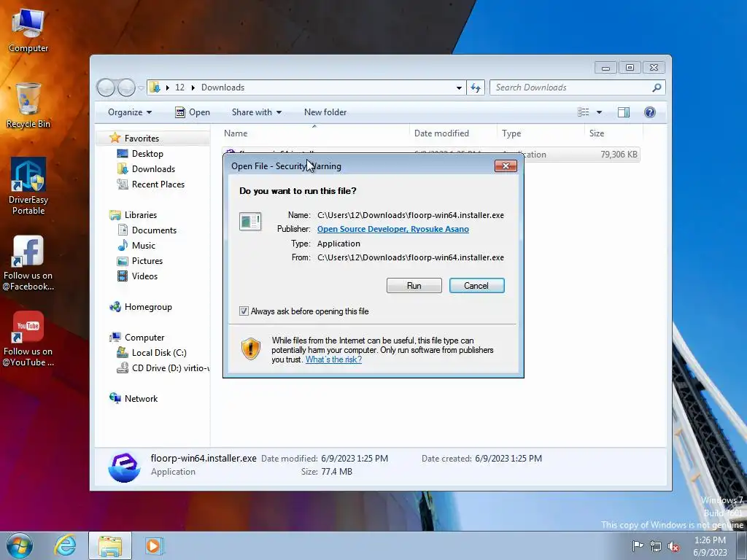The height and width of the screenshot is (560, 747).
Task: Select Favorites in the navigation pane
Action: click(x=142, y=138)
